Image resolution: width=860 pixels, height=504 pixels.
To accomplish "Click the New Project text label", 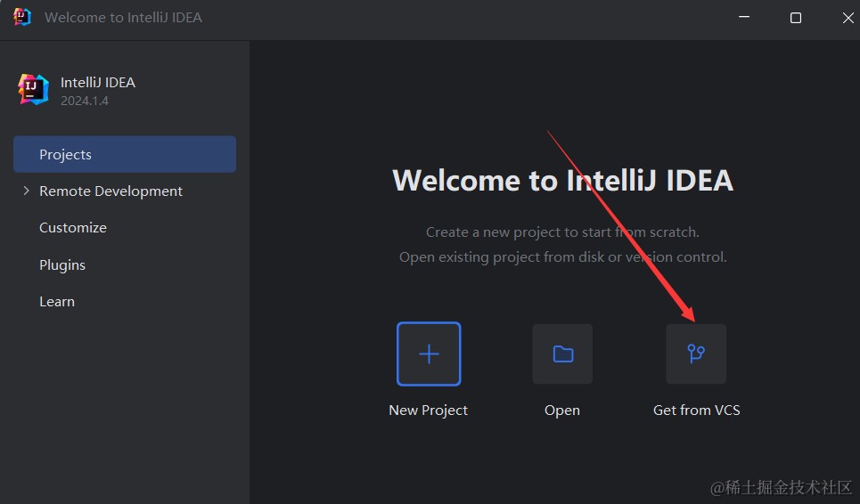I will 428,411.
